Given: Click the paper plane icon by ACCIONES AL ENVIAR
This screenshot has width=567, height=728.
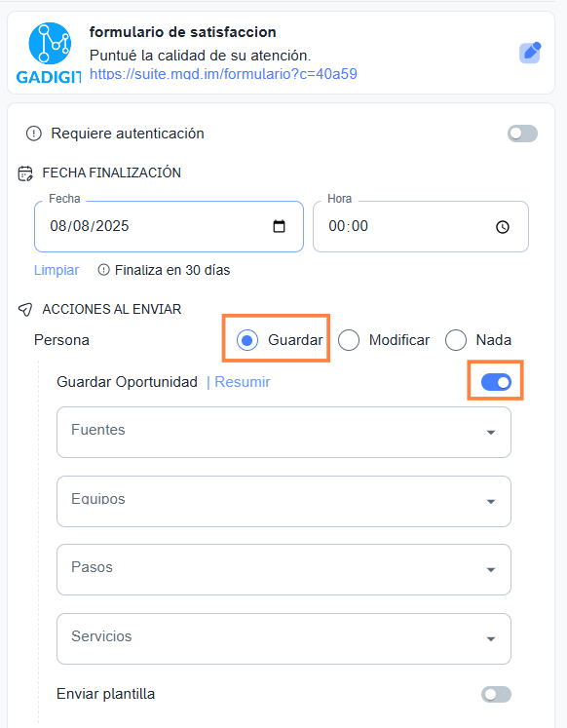Looking at the screenshot, I should tap(25, 310).
